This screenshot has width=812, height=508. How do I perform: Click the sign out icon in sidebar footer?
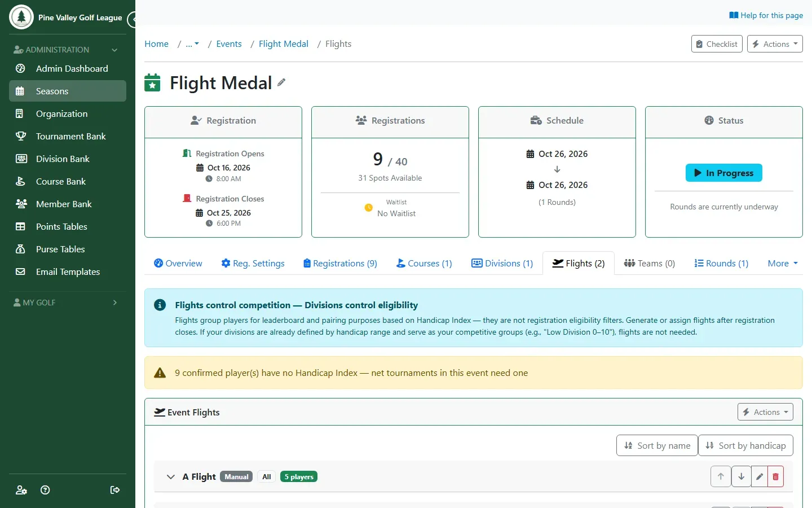pyautogui.click(x=115, y=490)
